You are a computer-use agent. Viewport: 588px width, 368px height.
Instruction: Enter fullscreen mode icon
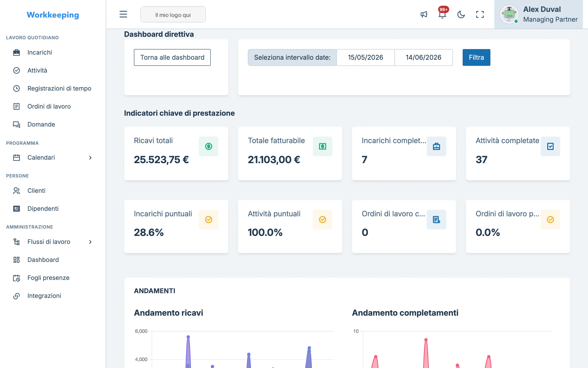[480, 14]
